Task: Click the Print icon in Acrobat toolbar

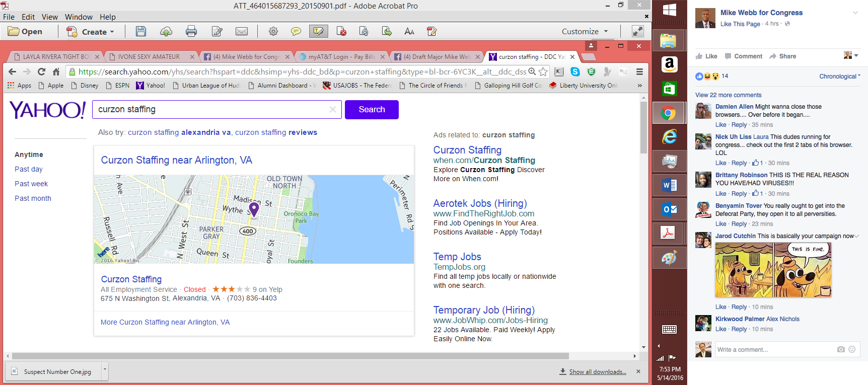Action: tap(191, 31)
